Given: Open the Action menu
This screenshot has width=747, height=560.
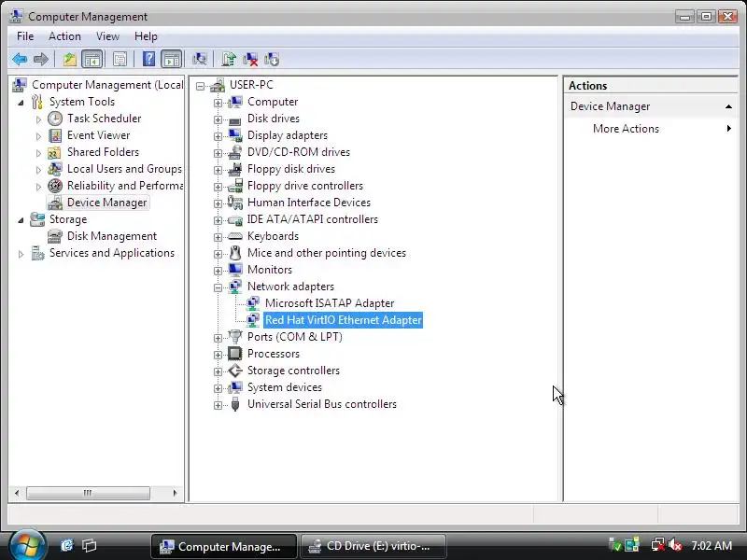Looking at the screenshot, I should point(64,36).
